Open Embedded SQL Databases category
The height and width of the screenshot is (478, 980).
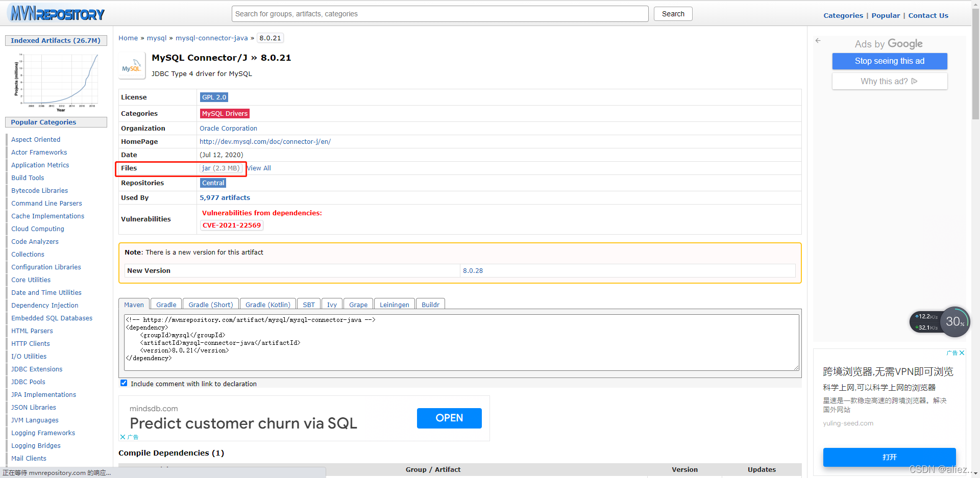coord(52,318)
